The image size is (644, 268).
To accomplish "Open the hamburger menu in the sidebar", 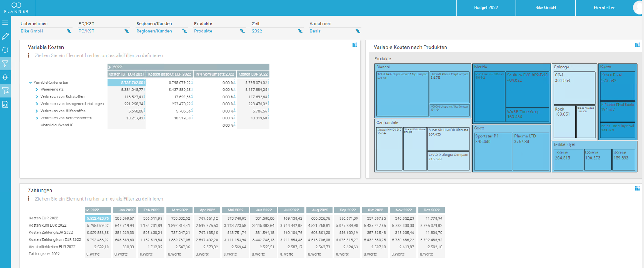I will pos(5,23).
